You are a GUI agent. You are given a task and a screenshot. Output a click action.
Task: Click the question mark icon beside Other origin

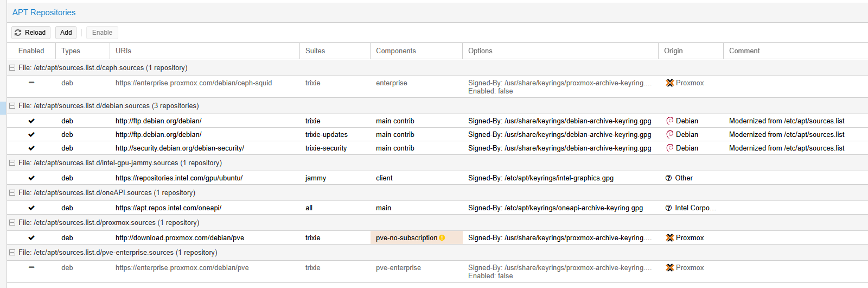669,178
